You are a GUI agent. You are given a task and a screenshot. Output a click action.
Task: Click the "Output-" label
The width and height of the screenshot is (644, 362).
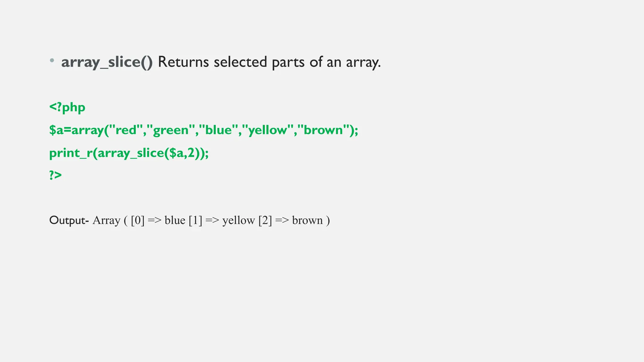click(69, 220)
